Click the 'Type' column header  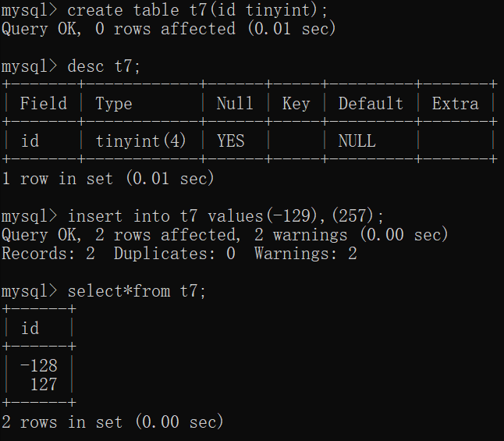(114, 104)
